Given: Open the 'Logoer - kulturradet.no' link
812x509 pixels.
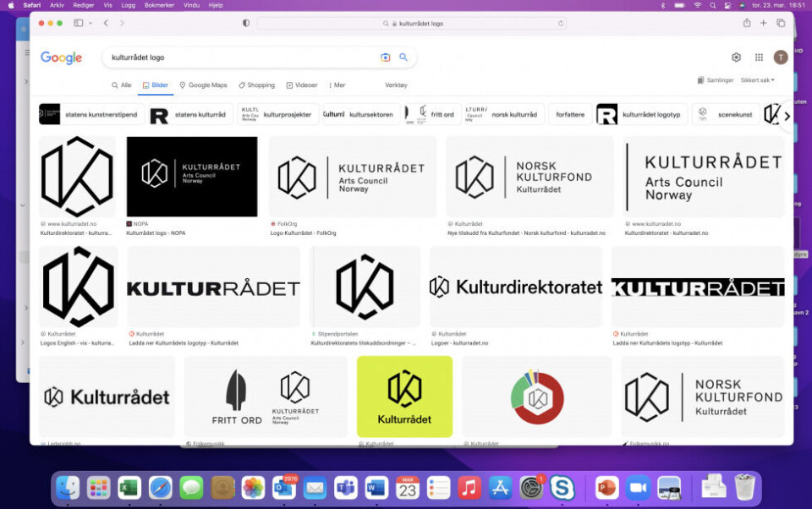Looking at the screenshot, I should (460, 342).
